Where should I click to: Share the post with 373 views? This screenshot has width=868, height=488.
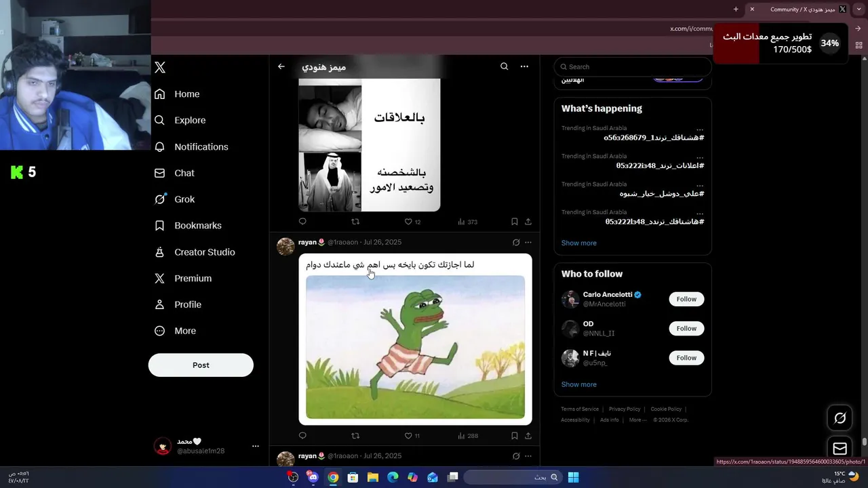(528, 222)
